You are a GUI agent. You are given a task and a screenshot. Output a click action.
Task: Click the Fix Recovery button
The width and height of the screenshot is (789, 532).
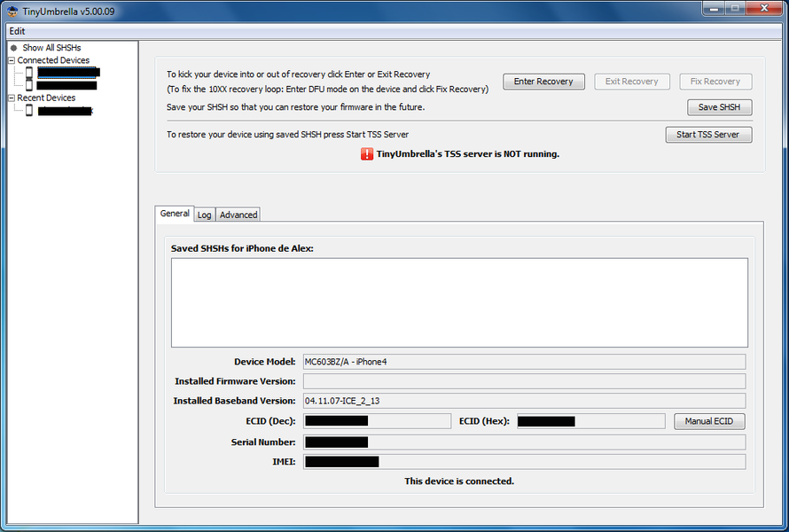coord(715,82)
